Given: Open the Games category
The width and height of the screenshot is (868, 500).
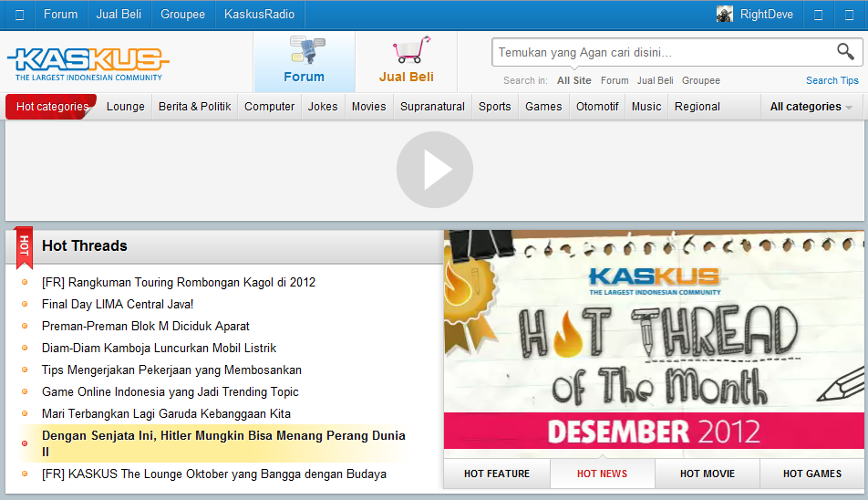Looking at the screenshot, I should [x=543, y=107].
